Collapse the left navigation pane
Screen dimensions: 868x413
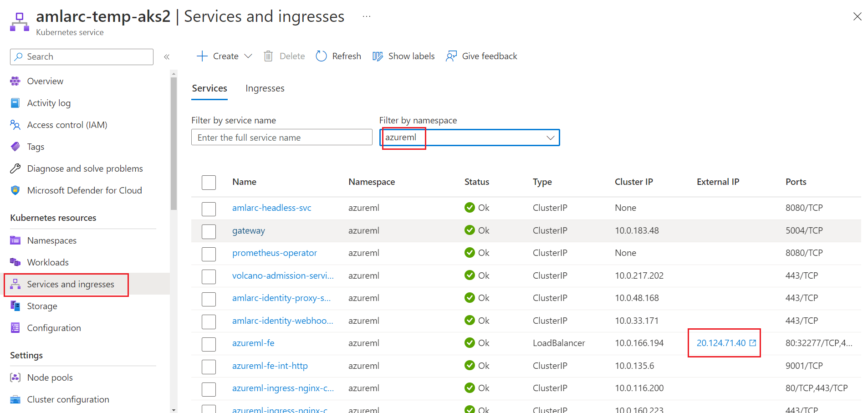pyautogui.click(x=167, y=56)
